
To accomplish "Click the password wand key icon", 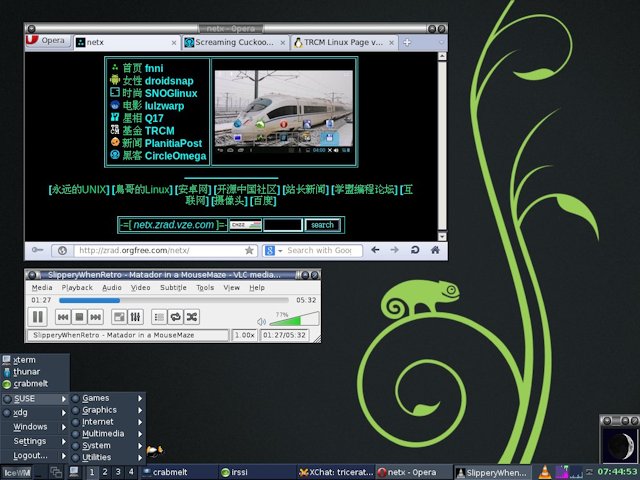I will tap(38, 250).
